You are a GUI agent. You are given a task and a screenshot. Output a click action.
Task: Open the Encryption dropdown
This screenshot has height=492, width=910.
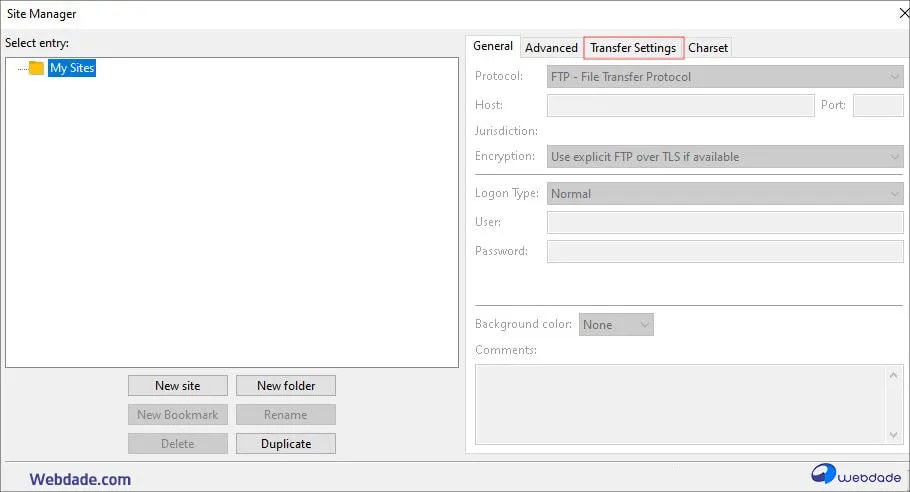725,157
